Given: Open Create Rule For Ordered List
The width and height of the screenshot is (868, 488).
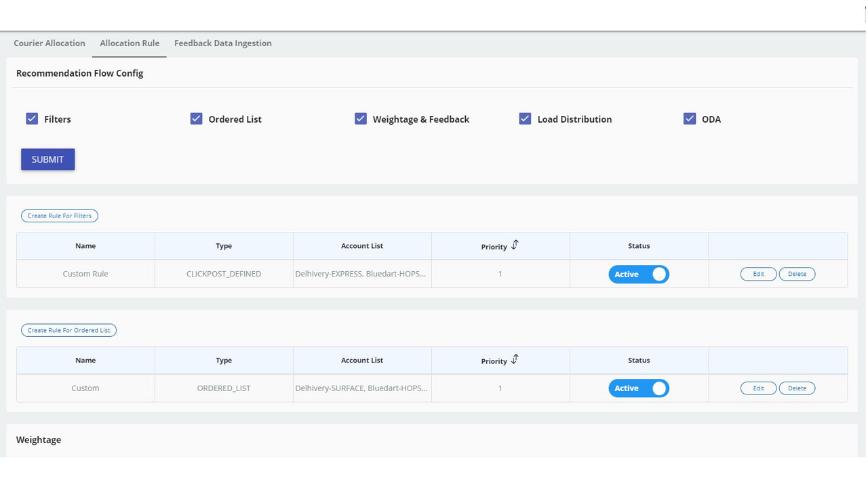Looking at the screenshot, I should 68,330.
